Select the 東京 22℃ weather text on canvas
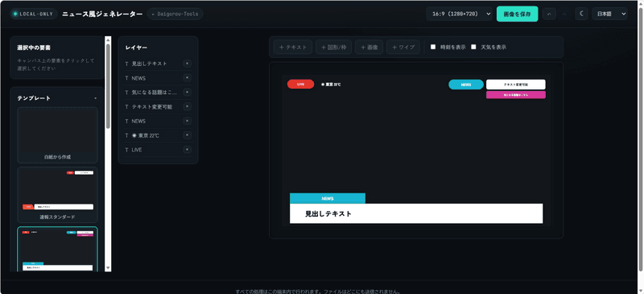This screenshot has height=294, width=644. coord(331,85)
